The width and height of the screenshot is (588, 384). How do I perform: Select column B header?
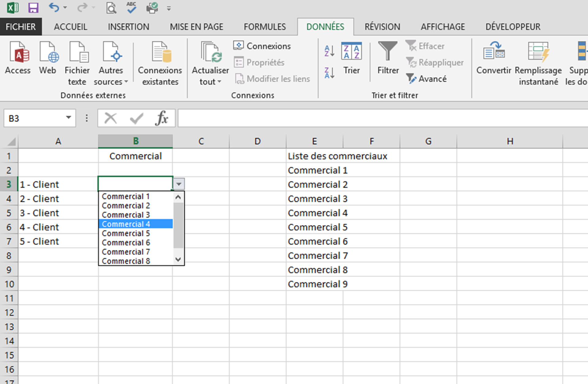pyautogui.click(x=135, y=141)
